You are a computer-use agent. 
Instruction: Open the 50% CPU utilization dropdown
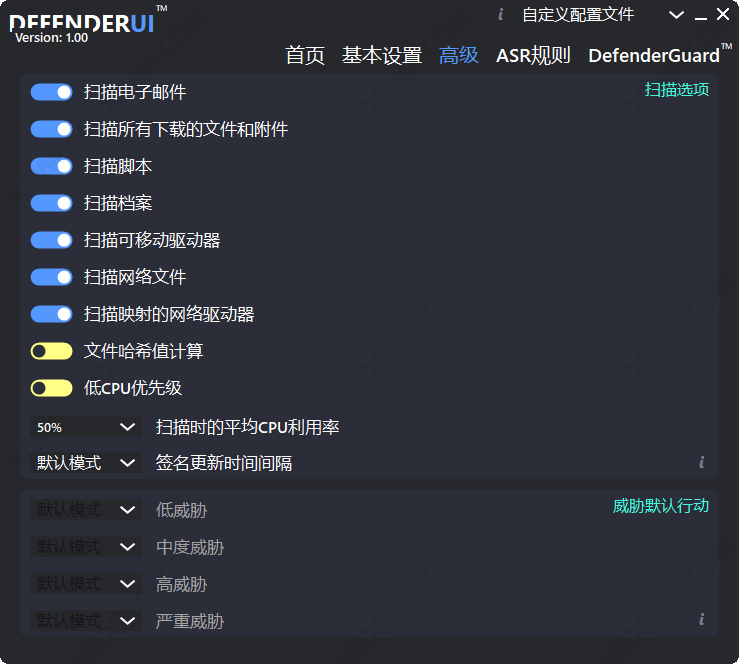click(86, 427)
